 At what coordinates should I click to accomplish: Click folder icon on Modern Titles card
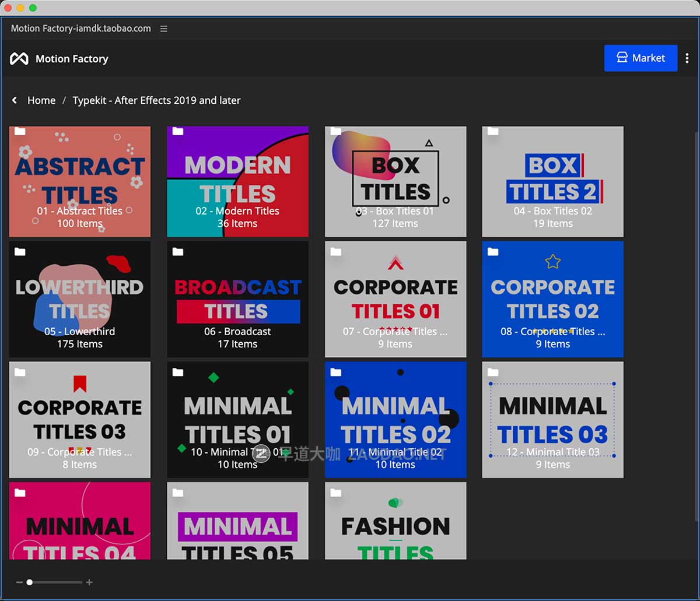(178, 131)
